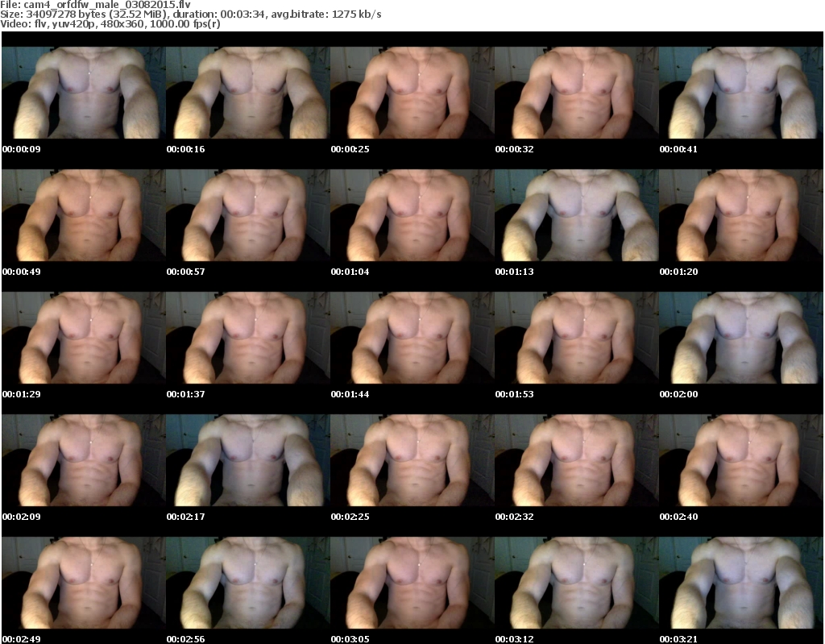The height and width of the screenshot is (644, 825).
Task: Click the 00:01:13 timestamp label
Action: pos(514,272)
